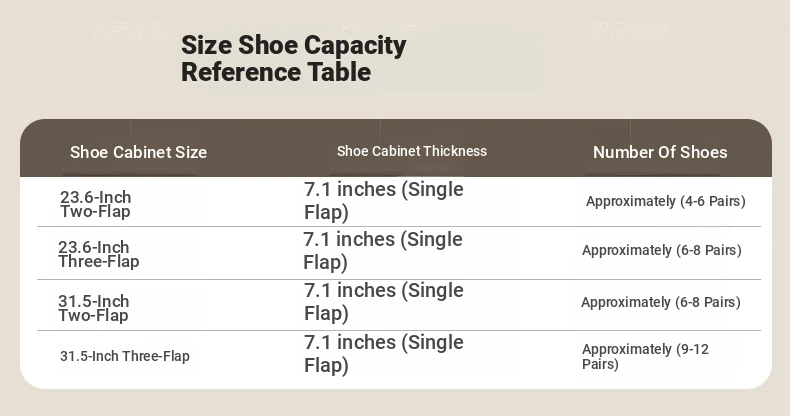Click the faint watermark at top left
The width and height of the screenshot is (790, 416).
point(130,30)
